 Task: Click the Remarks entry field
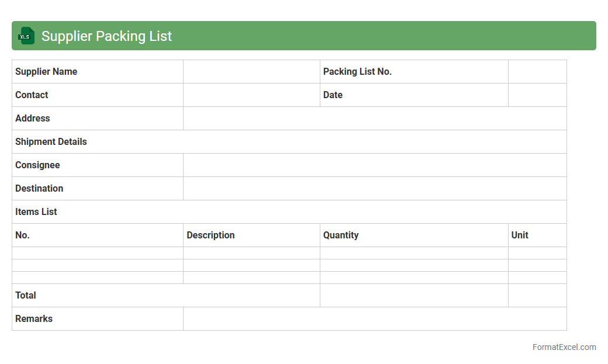point(374,319)
